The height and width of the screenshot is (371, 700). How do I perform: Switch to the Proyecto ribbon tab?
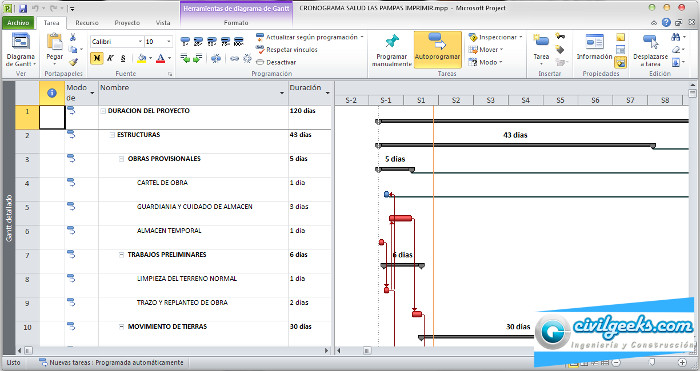[x=127, y=23]
